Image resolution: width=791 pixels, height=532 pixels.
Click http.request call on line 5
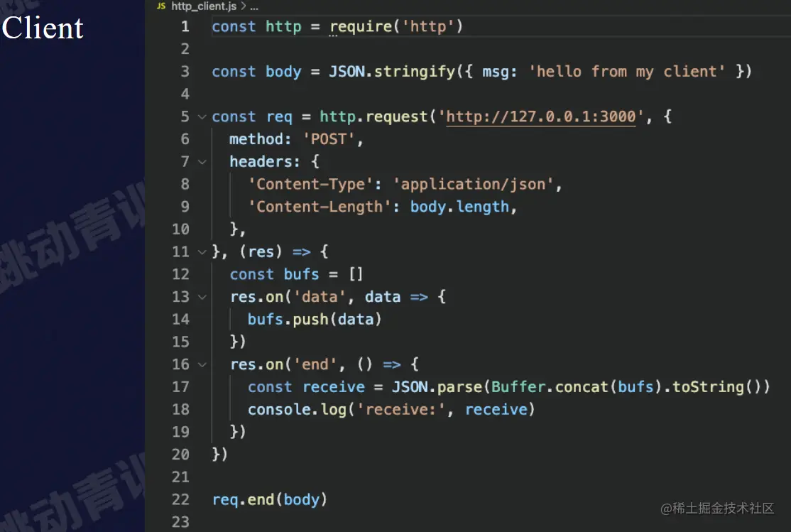tap(373, 117)
